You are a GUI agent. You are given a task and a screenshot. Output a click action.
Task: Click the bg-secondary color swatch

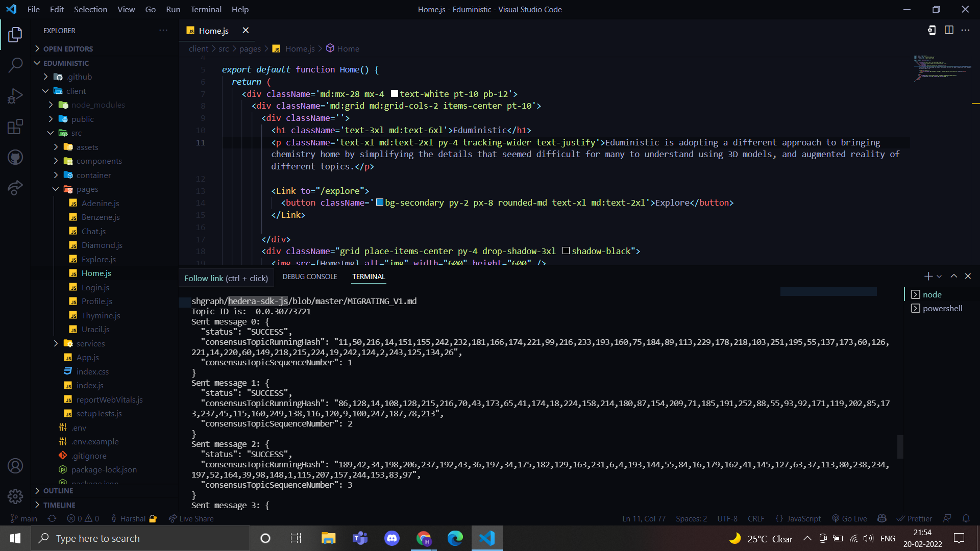click(x=379, y=203)
